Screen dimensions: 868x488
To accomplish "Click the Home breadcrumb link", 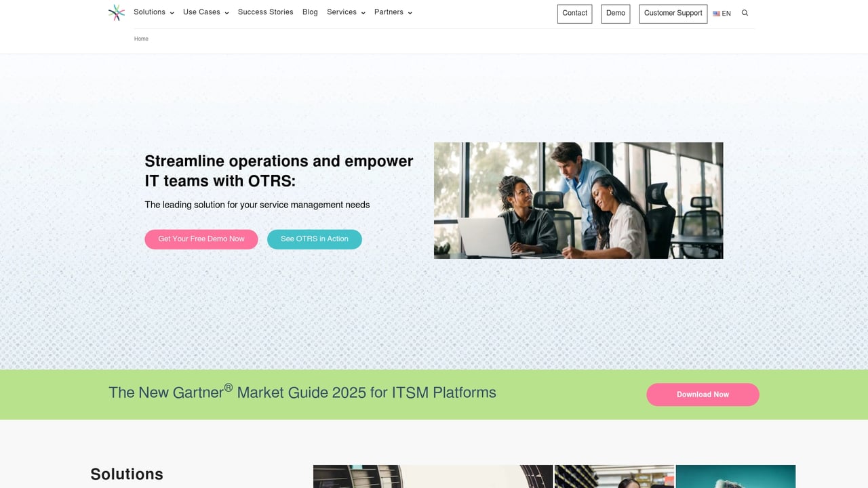I will 141,39.
